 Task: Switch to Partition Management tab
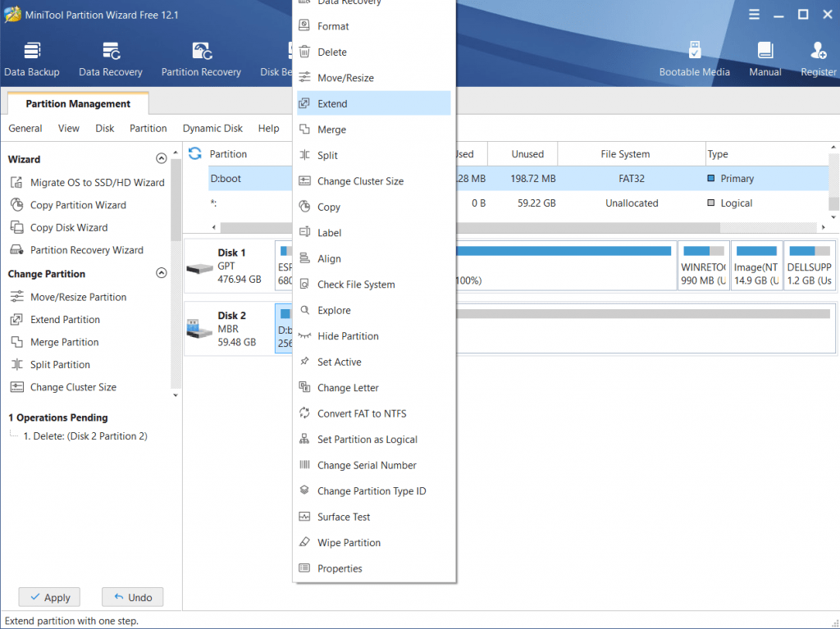point(78,103)
